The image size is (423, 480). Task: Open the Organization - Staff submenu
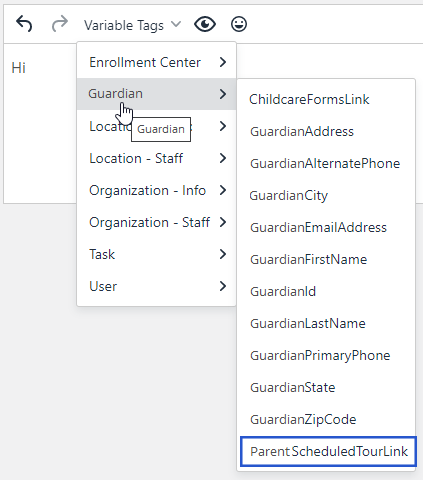pos(156,222)
